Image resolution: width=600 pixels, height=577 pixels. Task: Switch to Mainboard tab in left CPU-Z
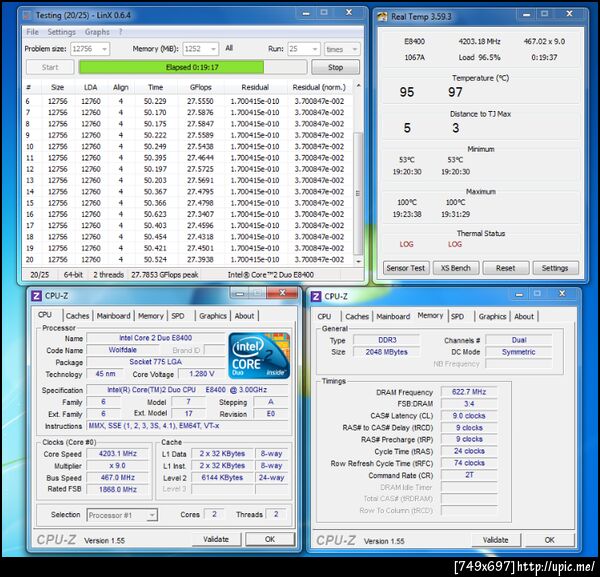(x=113, y=316)
